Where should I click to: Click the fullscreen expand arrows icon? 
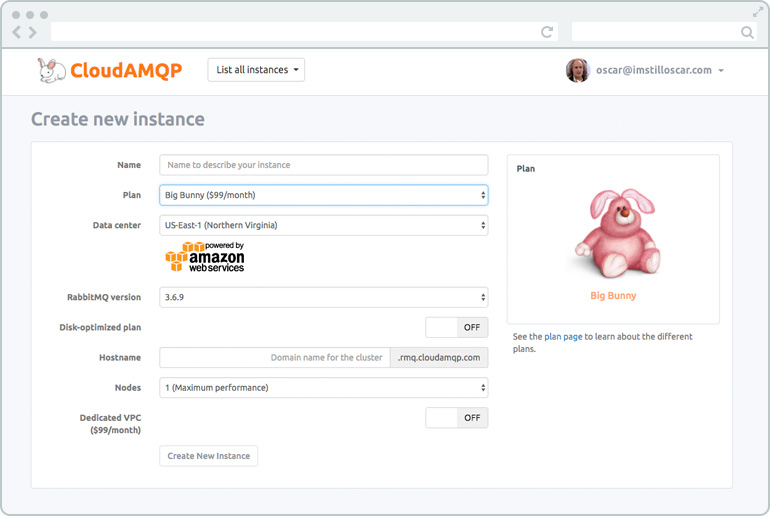click(x=758, y=12)
